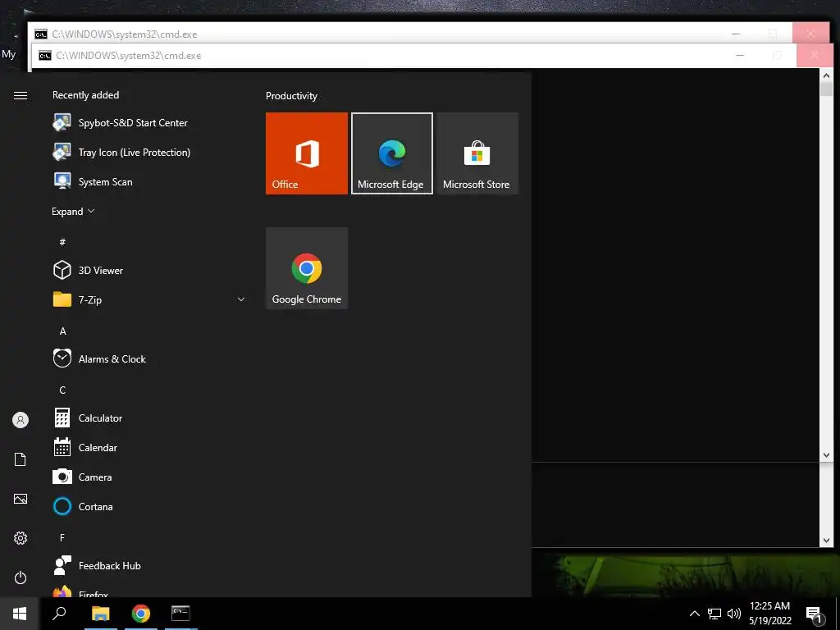This screenshot has width=840, height=630.
Task: Open taskbar Search magnifier
Action: coord(59,614)
